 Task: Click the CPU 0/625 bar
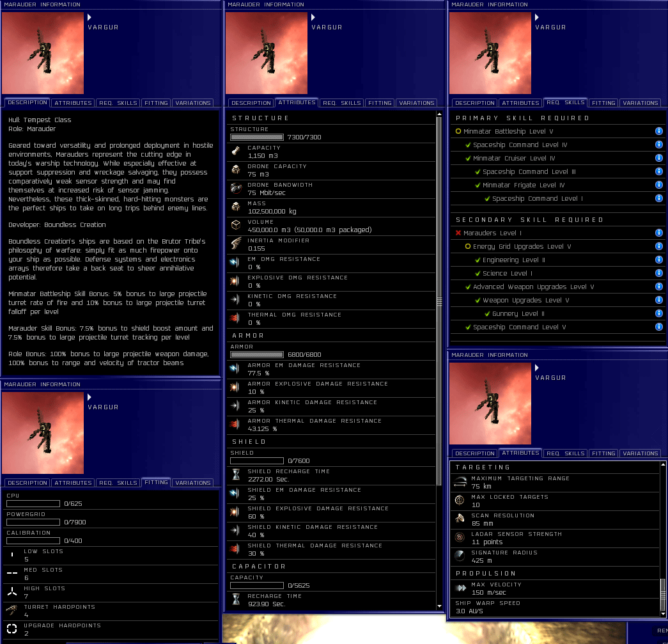point(33,504)
